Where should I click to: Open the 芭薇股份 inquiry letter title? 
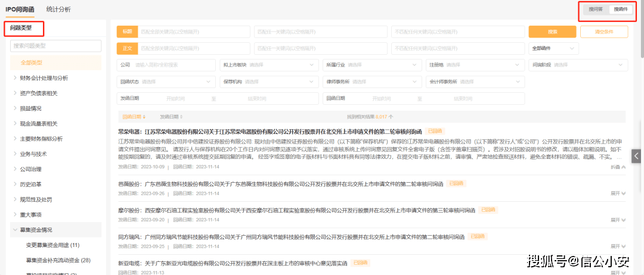(280, 184)
